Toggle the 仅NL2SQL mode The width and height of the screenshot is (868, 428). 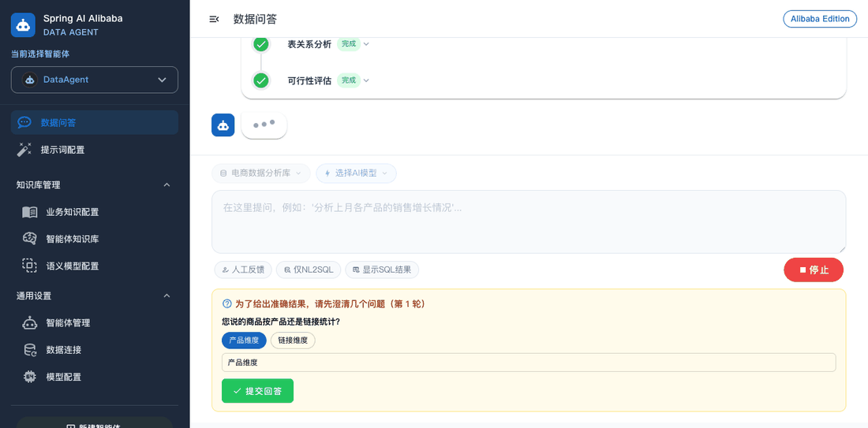point(309,270)
